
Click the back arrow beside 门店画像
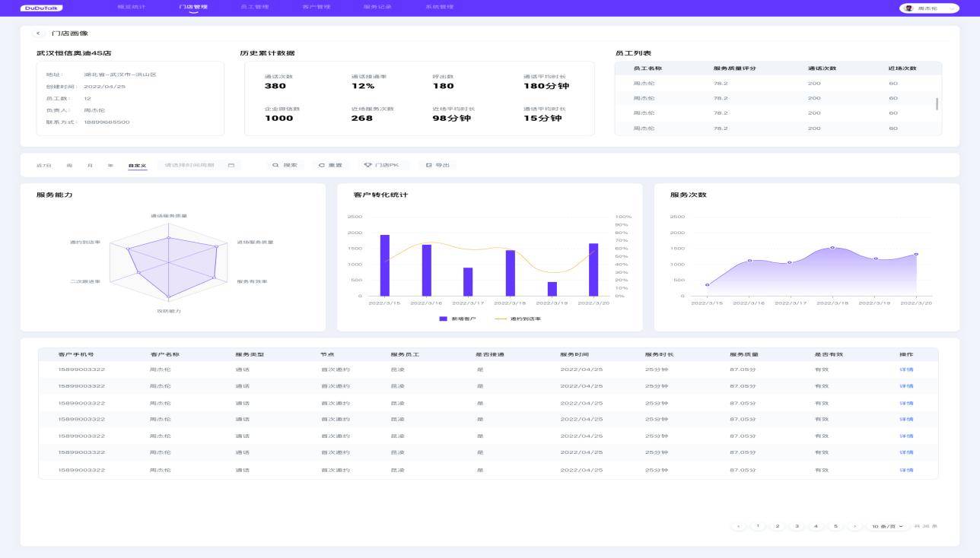coord(38,33)
